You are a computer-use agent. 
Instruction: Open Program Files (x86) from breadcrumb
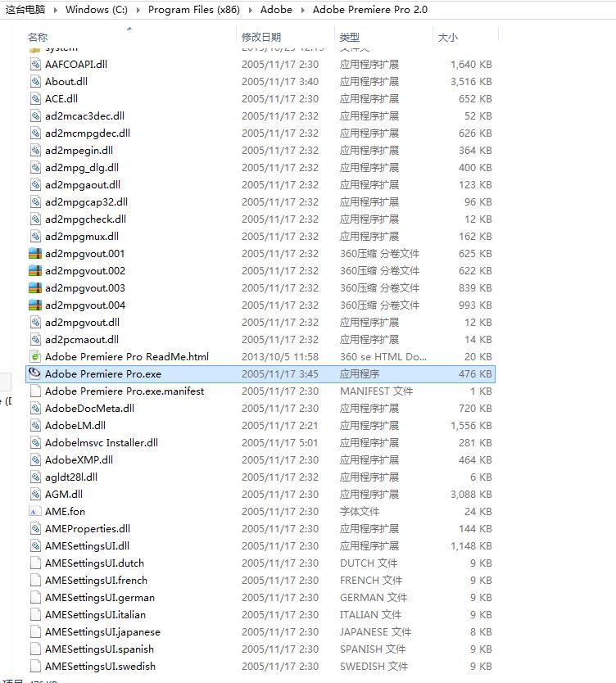click(x=194, y=10)
